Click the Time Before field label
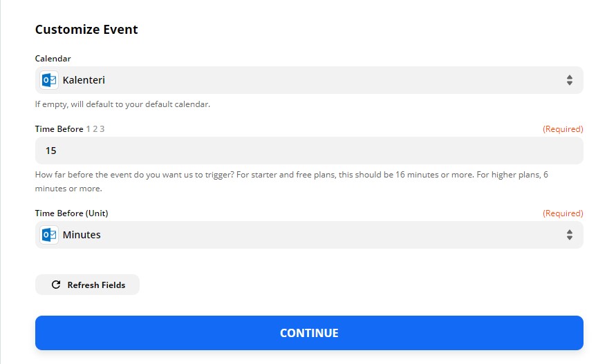This screenshot has height=364, width=616. 59,128
